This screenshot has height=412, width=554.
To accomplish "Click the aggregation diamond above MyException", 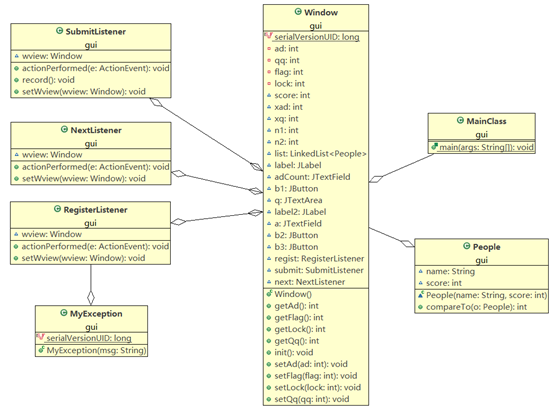I will click(x=91, y=297).
